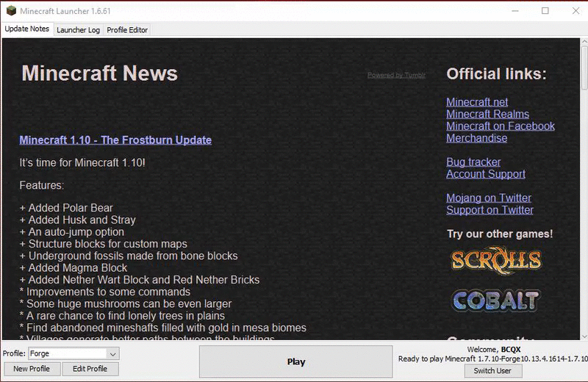Open Mojang on Twitter link
Image resolution: width=588 pixels, height=382 pixels.
489,198
